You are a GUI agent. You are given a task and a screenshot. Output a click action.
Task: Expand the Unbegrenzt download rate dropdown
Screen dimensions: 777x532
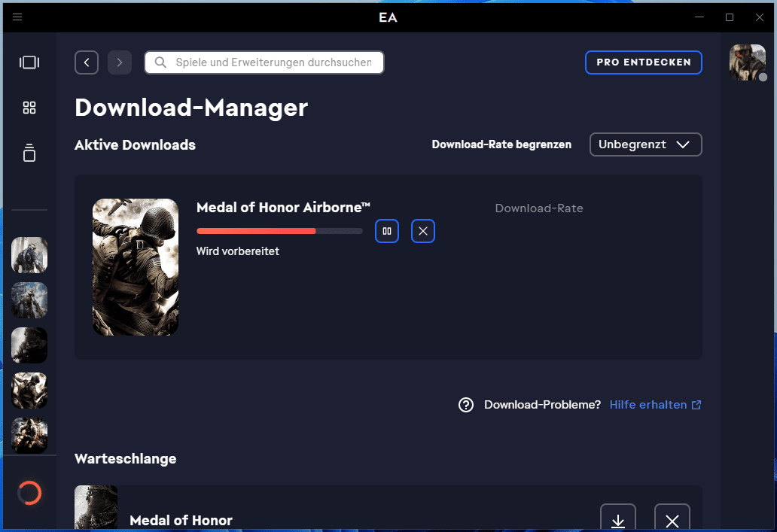point(646,144)
